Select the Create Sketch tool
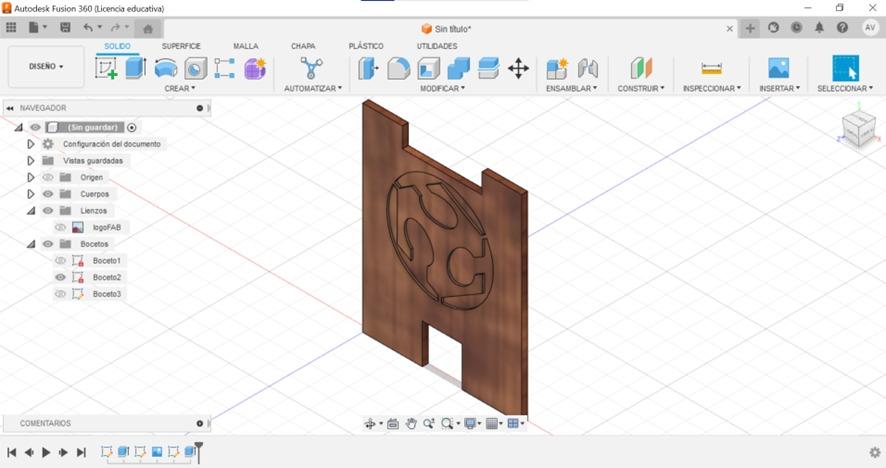 [x=106, y=68]
